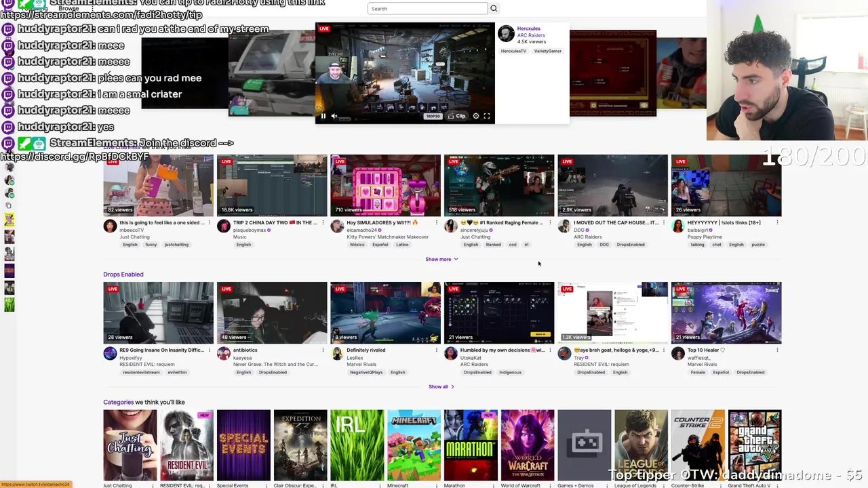Open kaeyesa channel avatar
This screenshot has height=488, width=868.
coord(223,354)
